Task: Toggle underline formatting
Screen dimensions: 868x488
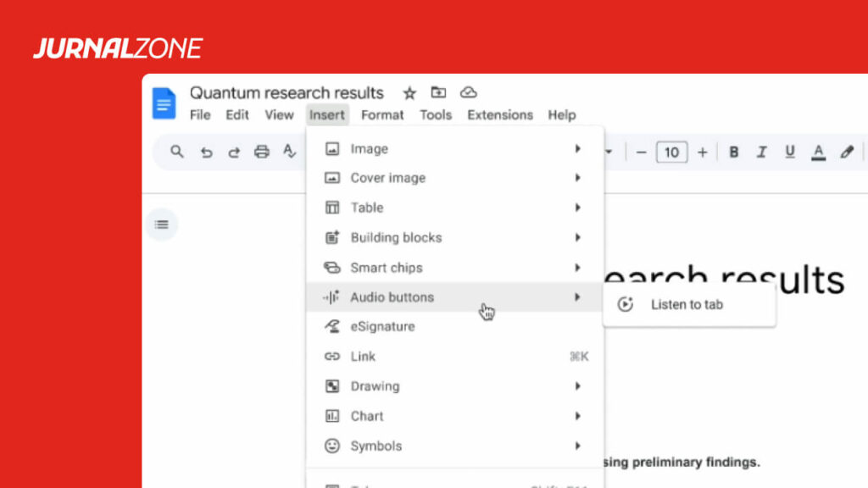Action: pos(790,152)
